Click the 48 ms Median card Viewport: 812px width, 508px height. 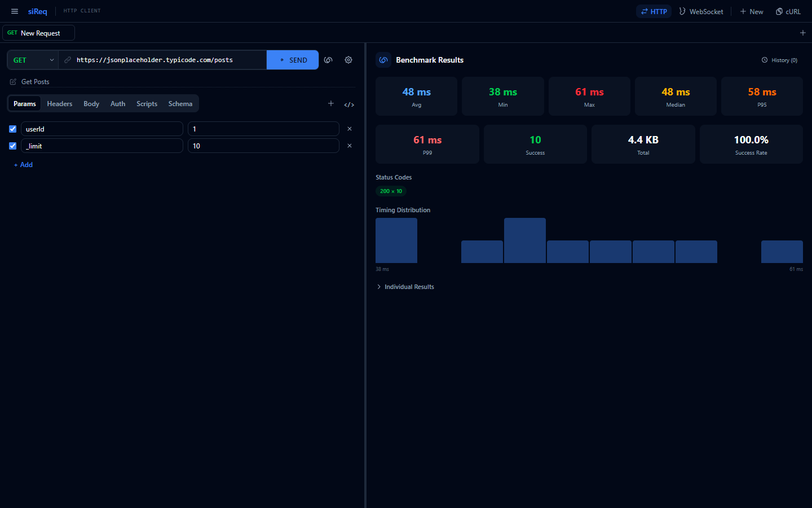tap(676, 97)
